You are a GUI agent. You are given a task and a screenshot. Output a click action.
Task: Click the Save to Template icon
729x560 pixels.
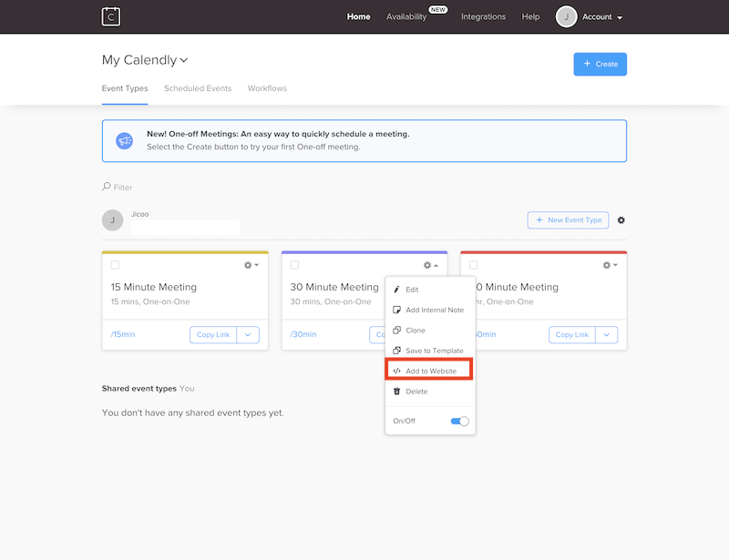pos(396,351)
